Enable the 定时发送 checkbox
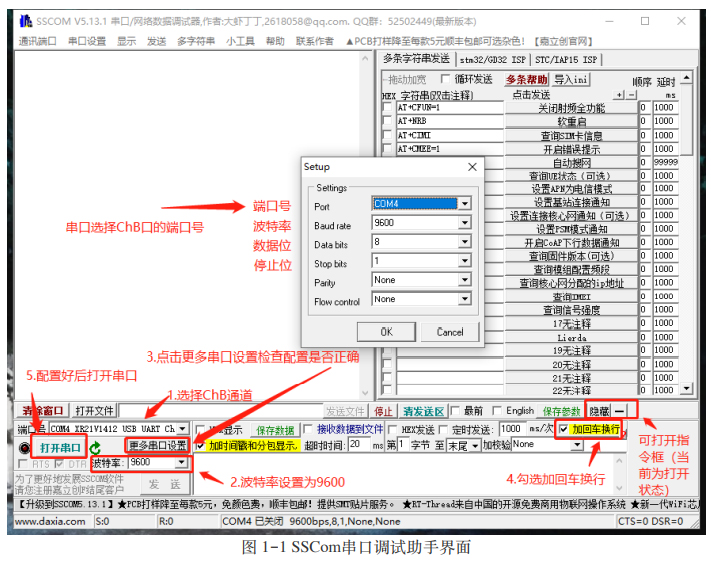The image size is (711, 562). (x=443, y=429)
